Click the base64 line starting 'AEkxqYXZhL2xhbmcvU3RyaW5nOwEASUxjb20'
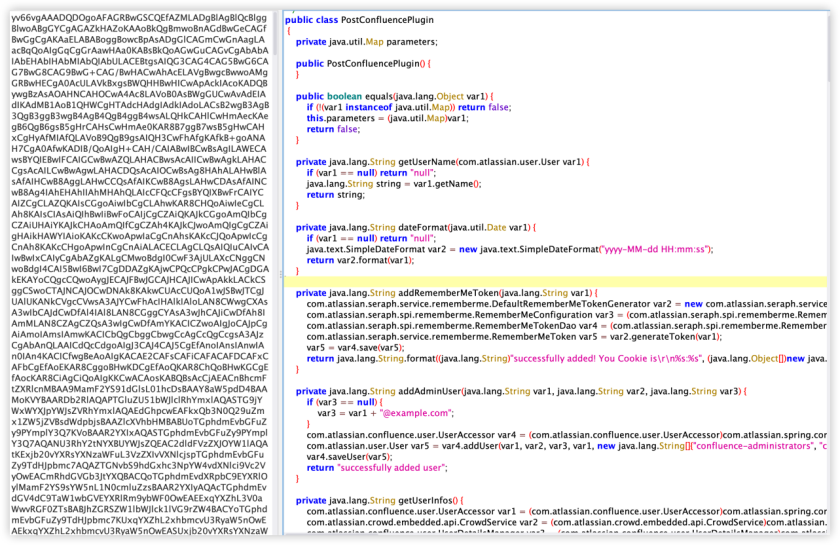 [x=139, y=531]
